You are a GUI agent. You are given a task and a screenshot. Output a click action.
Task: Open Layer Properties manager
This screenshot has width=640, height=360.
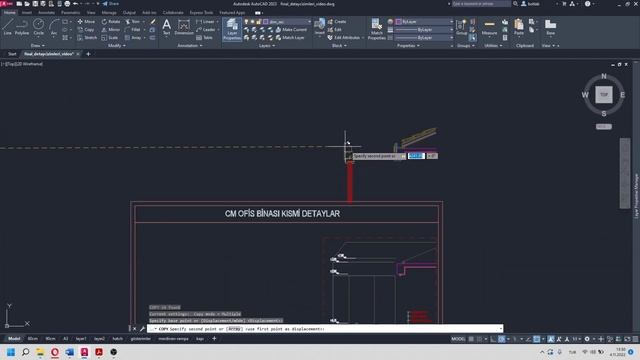tap(232, 29)
